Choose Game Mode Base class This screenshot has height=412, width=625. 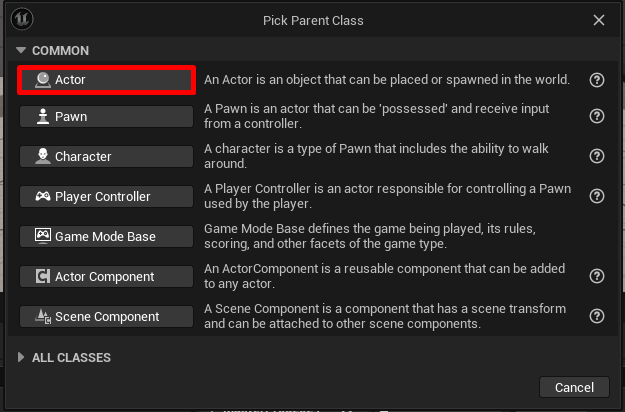coord(106,236)
